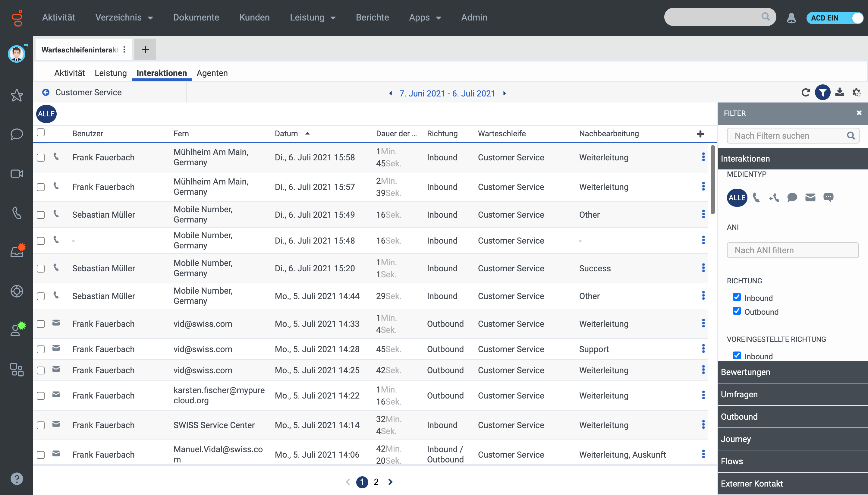Click the date range 7. Juni 2021 link
Viewport: 868px width, 495px height.
(x=447, y=93)
